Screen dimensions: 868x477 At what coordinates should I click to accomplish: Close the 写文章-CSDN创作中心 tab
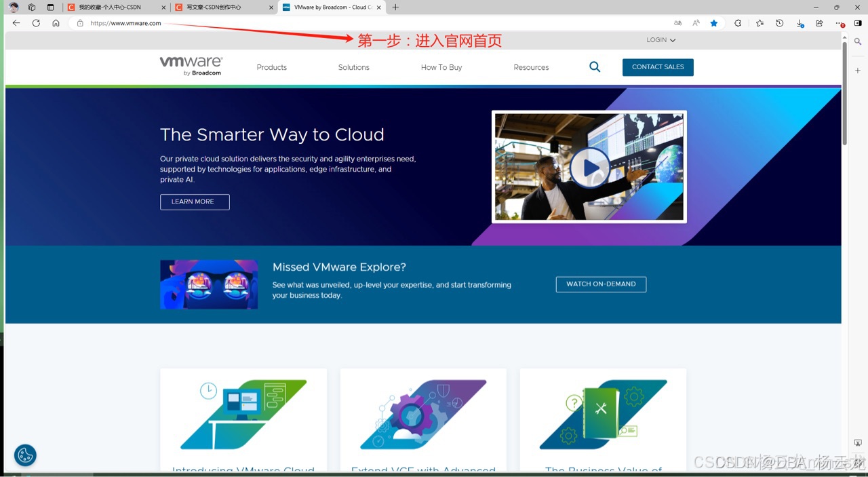[x=271, y=7]
